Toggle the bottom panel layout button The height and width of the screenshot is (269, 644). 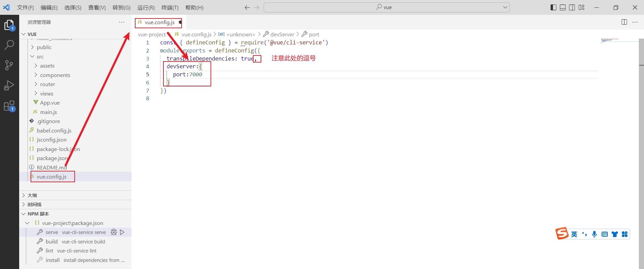click(x=563, y=7)
